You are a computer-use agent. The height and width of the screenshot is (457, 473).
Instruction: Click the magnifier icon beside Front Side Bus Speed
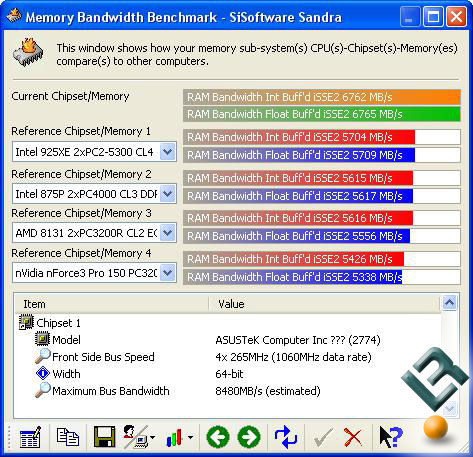[x=43, y=356]
